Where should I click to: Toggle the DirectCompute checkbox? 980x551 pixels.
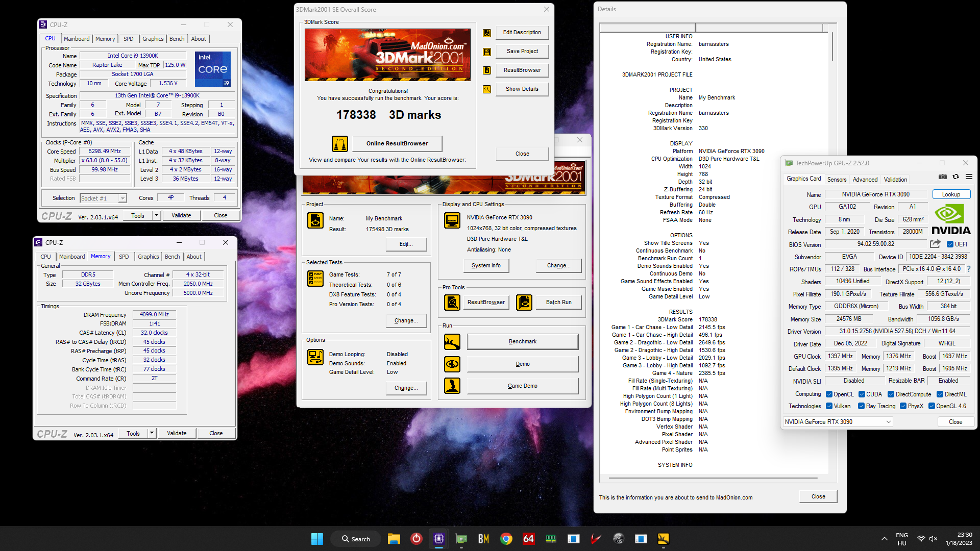[891, 394]
